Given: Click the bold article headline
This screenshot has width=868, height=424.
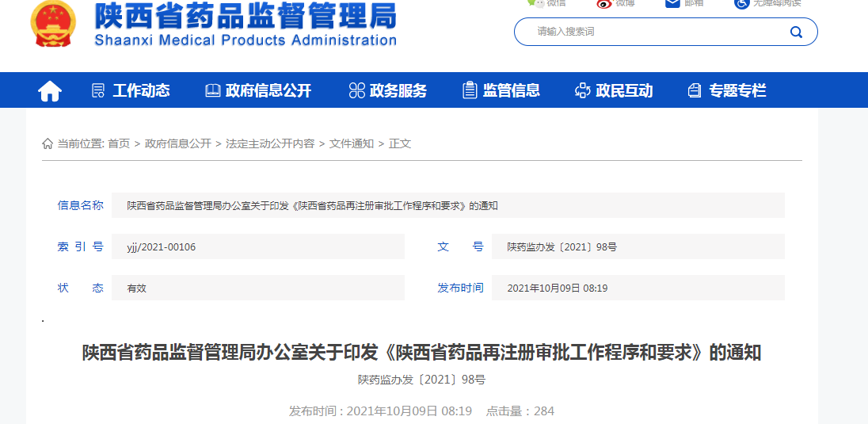Looking at the screenshot, I should click(x=422, y=353).
